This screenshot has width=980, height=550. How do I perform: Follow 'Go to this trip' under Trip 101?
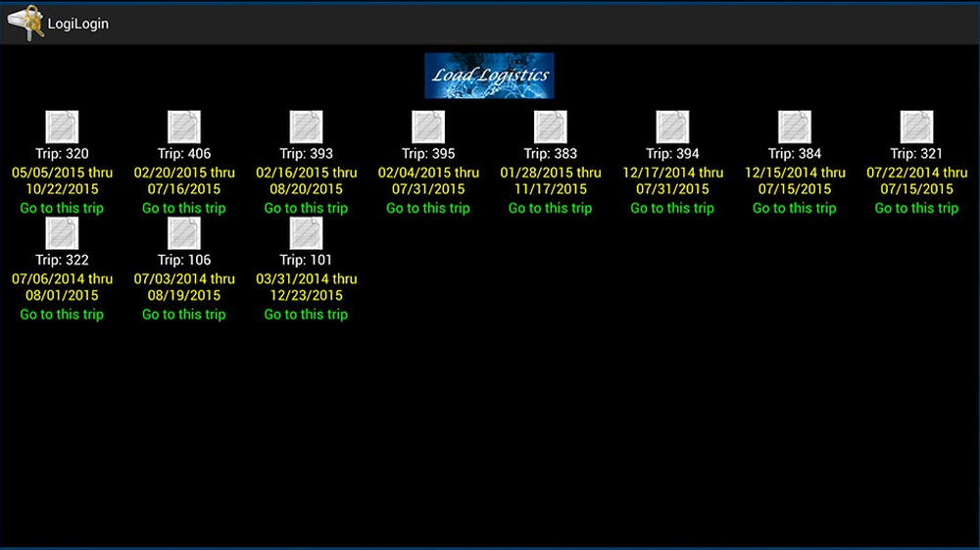click(306, 315)
